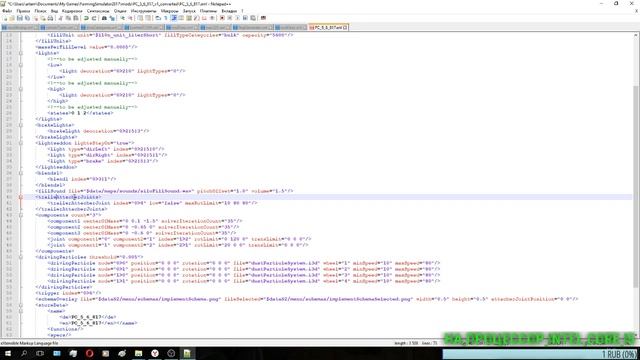Open the Макросы menu
This screenshot has height=360, width=640.
[x=169, y=11]
